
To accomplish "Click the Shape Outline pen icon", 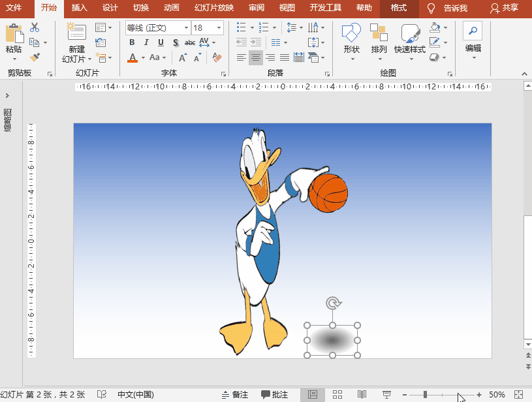I will 435,42.
